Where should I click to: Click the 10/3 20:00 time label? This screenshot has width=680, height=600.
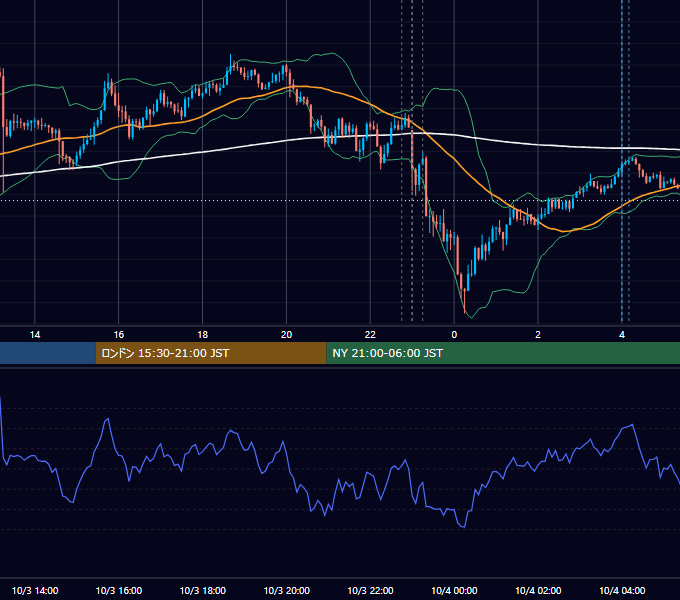click(287, 590)
